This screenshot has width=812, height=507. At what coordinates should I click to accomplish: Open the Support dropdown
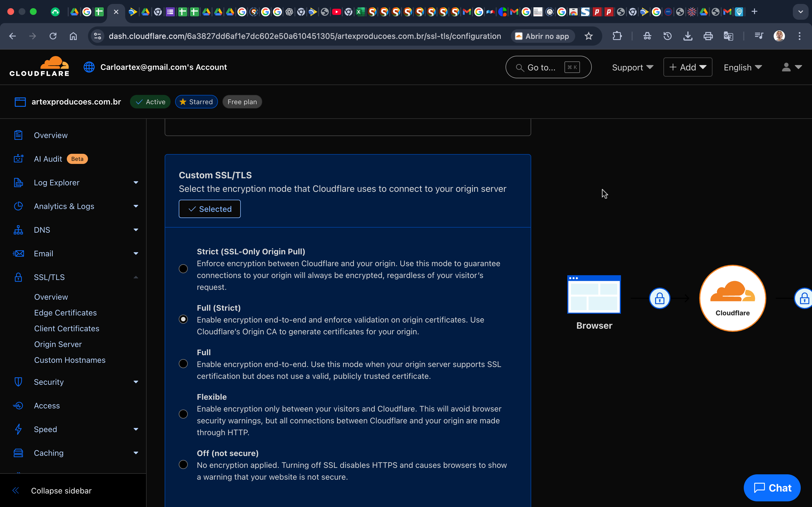(x=632, y=67)
